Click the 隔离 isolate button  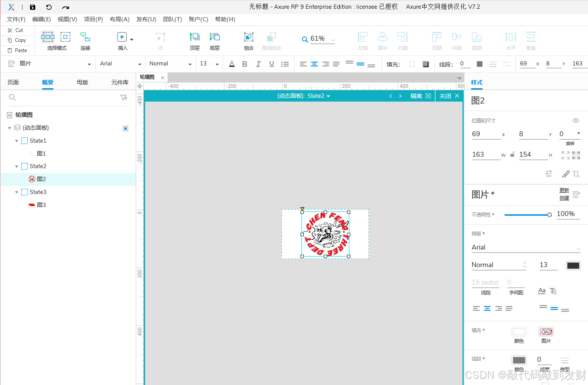coord(420,96)
